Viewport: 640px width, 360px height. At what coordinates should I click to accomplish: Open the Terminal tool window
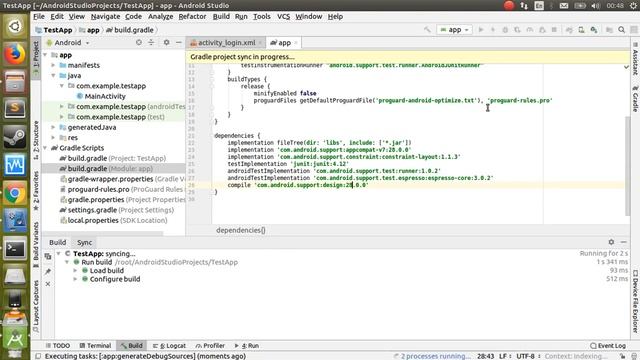click(x=95, y=346)
